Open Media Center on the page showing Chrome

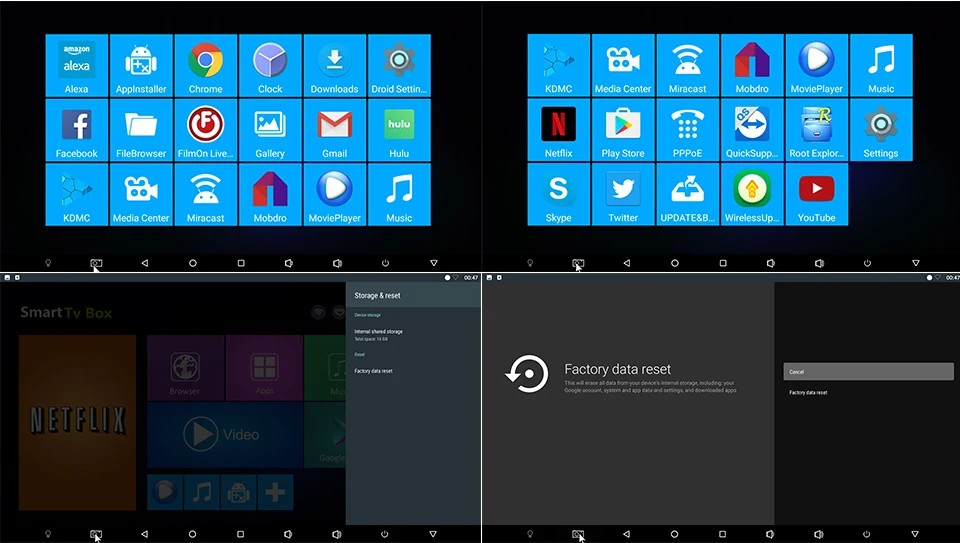click(x=141, y=195)
